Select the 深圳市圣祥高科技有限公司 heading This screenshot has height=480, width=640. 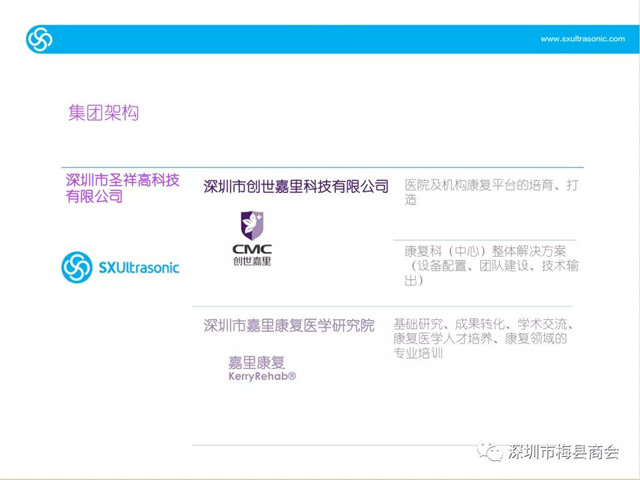click(x=122, y=188)
